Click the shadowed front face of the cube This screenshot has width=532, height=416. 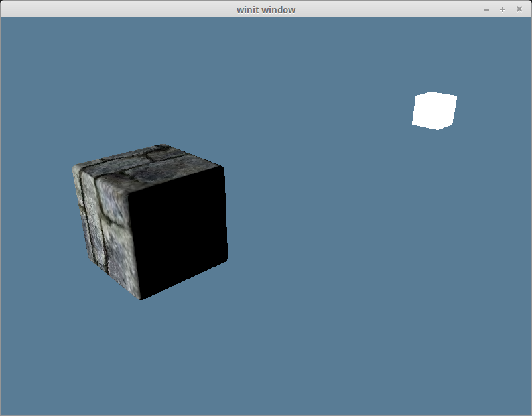pyautogui.click(x=179, y=232)
